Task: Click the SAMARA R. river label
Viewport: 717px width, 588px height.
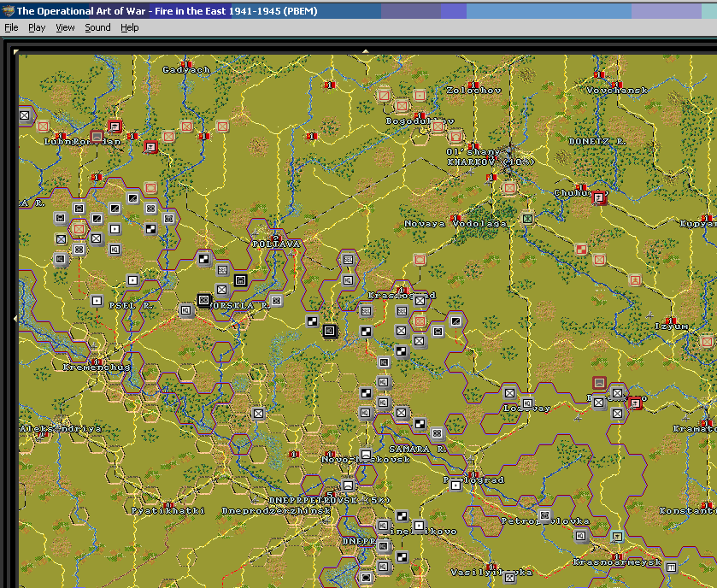Action: [x=418, y=450]
